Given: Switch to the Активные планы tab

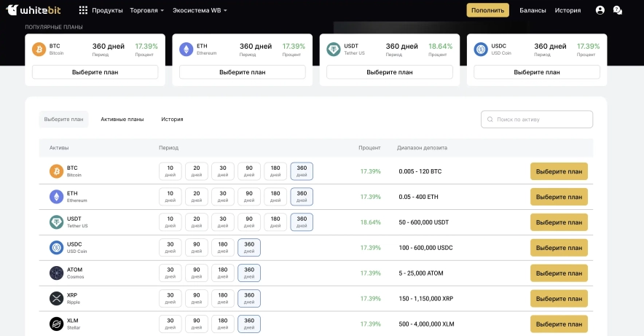Looking at the screenshot, I should (122, 120).
